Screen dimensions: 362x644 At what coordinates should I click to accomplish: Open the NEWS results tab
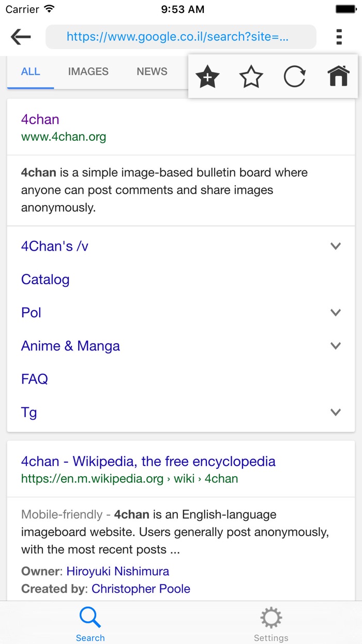[x=152, y=71]
